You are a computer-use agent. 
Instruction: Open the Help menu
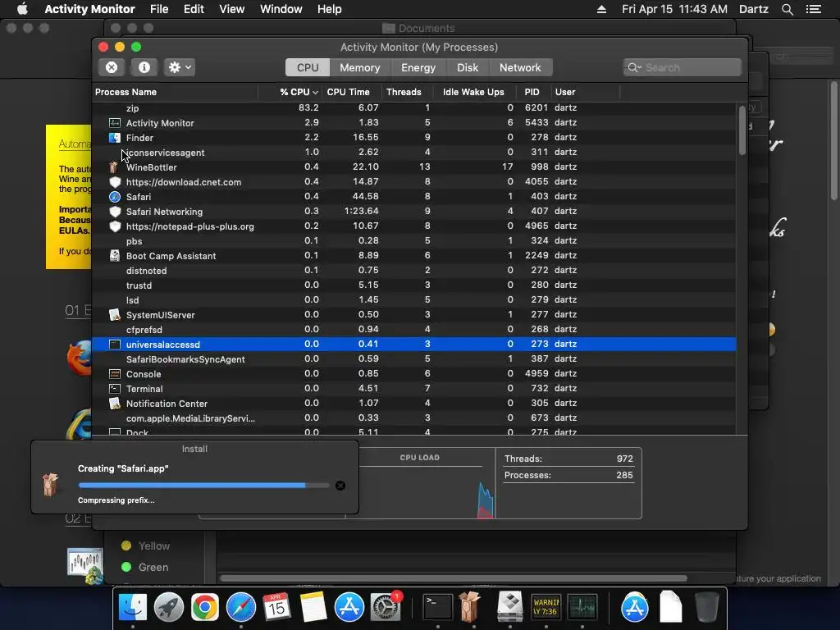(x=329, y=9)
